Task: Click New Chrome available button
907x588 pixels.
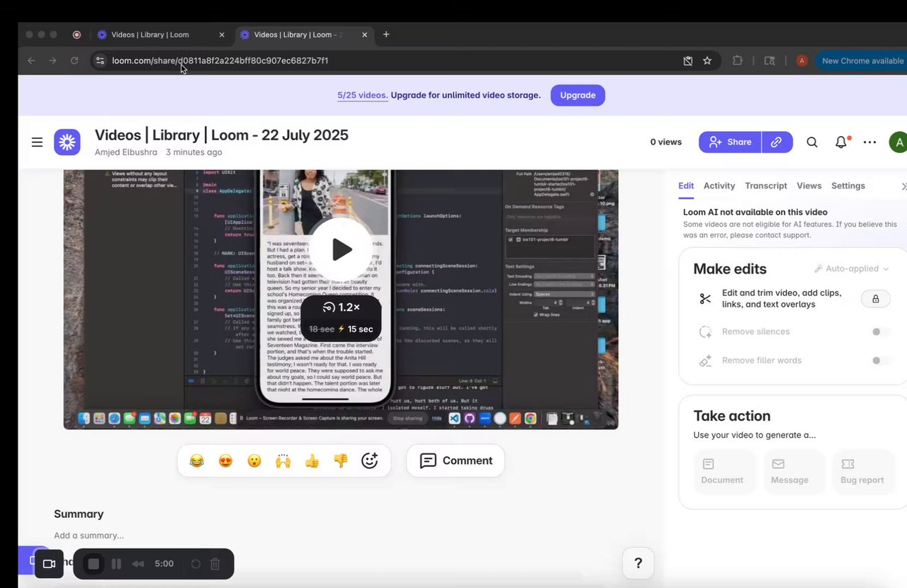Action: point(862,61)
